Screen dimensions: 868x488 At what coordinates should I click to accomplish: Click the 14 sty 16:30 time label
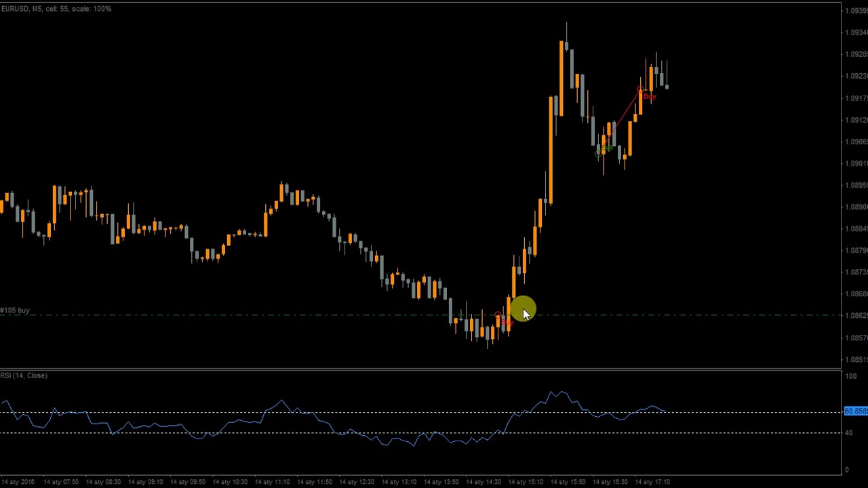[610, 482]
